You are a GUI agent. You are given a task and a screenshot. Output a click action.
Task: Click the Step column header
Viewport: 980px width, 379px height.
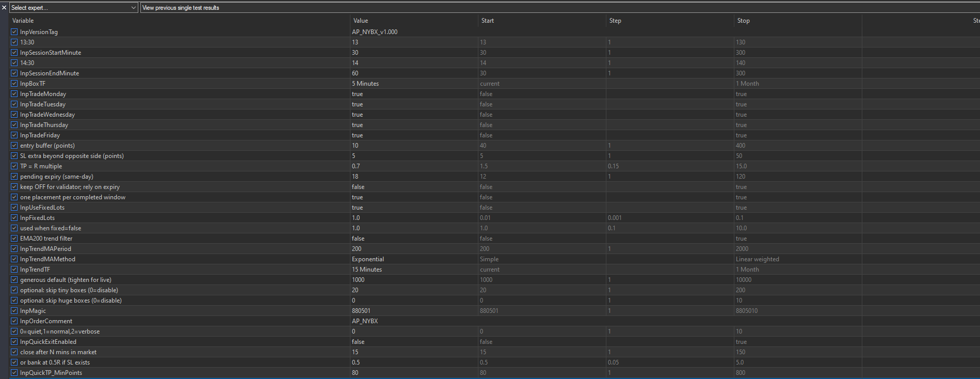pos(670,21)
